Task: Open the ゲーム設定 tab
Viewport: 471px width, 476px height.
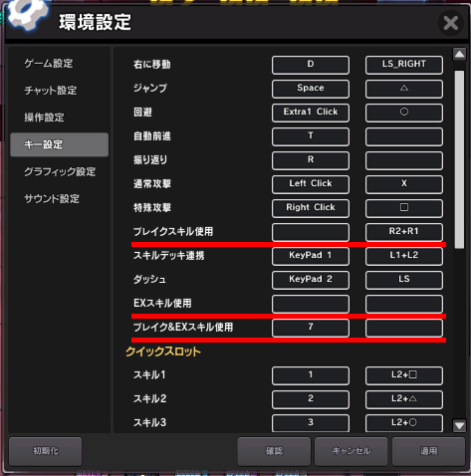Action: coord(49,63)
